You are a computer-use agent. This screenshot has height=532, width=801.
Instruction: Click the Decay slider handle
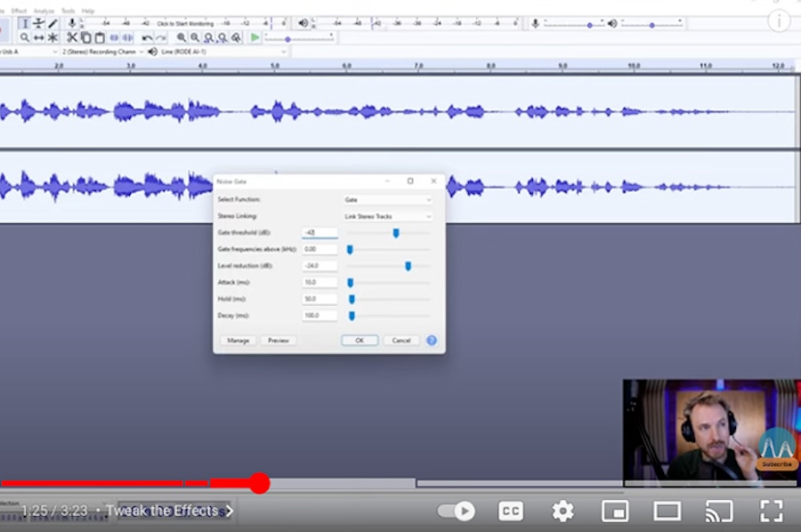[x=352, y=316]
